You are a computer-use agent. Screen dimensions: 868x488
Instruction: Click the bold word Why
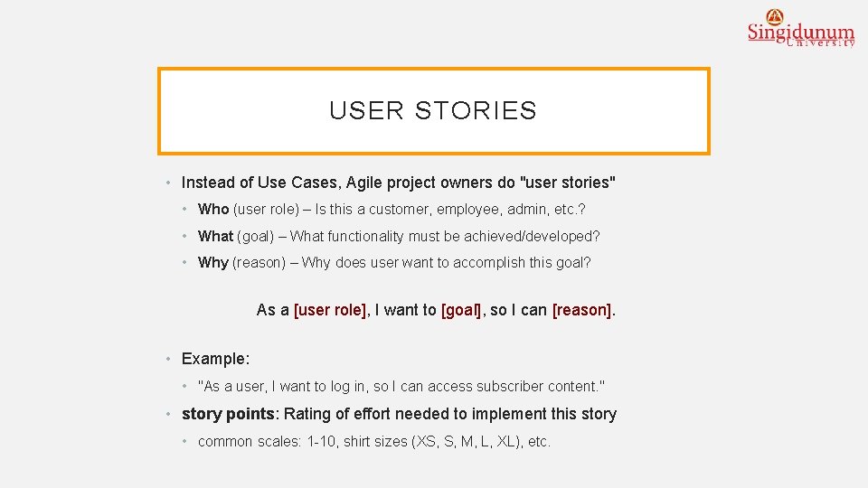pyautogui.click(x=212, y=263)
